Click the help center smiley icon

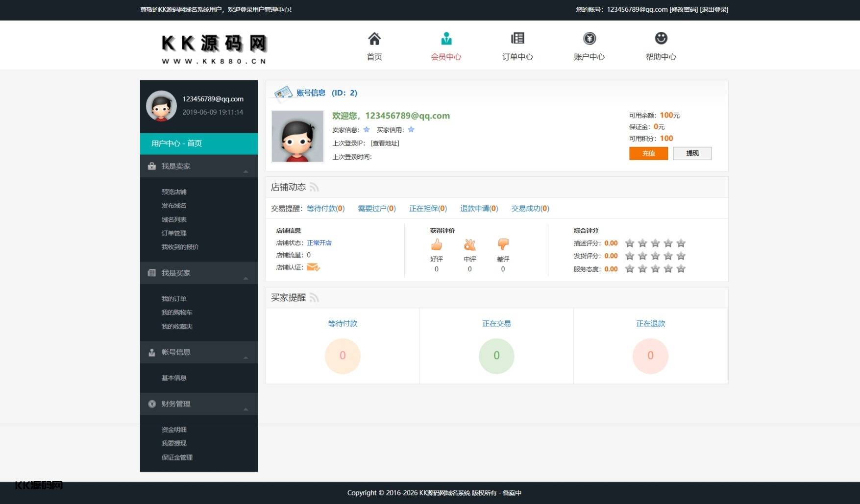(661, 38)
